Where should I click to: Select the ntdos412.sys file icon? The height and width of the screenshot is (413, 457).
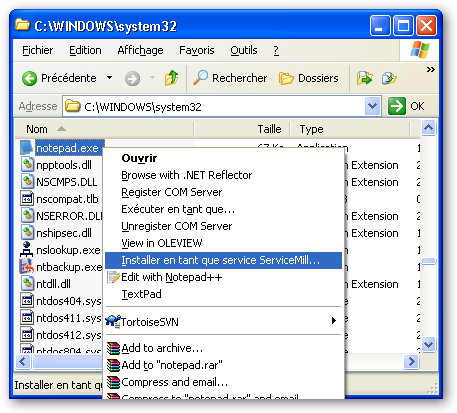coord(27,335)
